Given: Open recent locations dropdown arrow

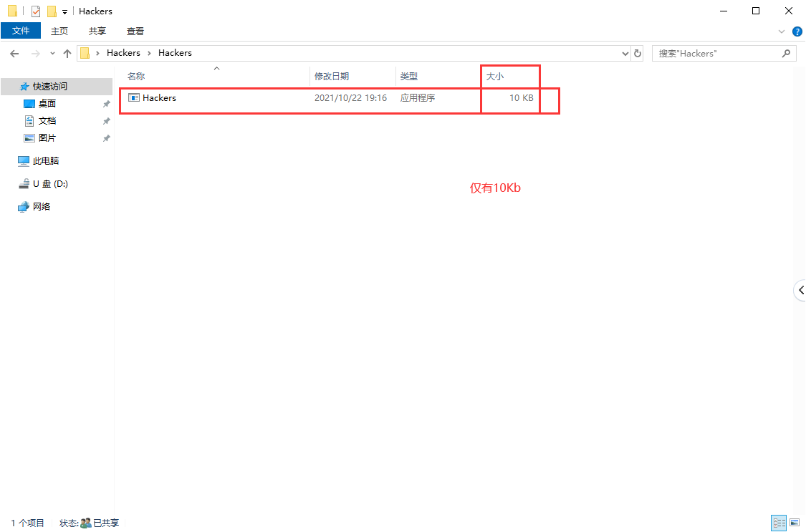Looking at the screenshot, I should pyautogui.click(x=52, y=54).
